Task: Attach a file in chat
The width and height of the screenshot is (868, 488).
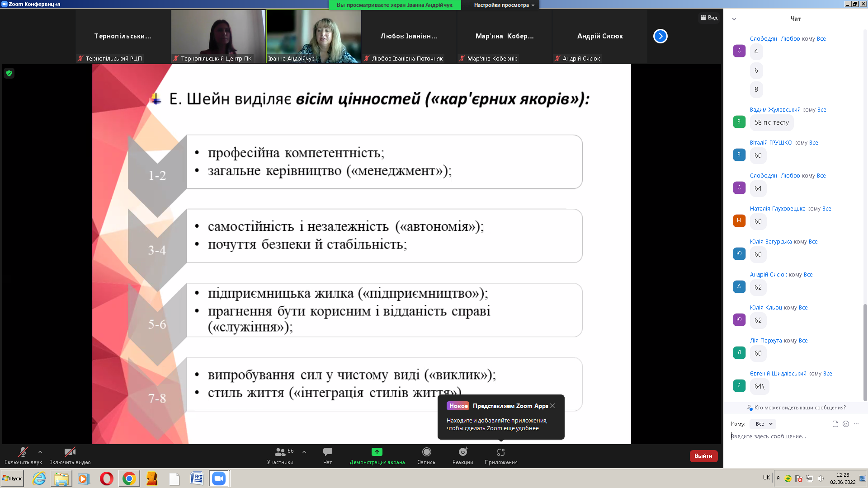Action: click(835, 424)
